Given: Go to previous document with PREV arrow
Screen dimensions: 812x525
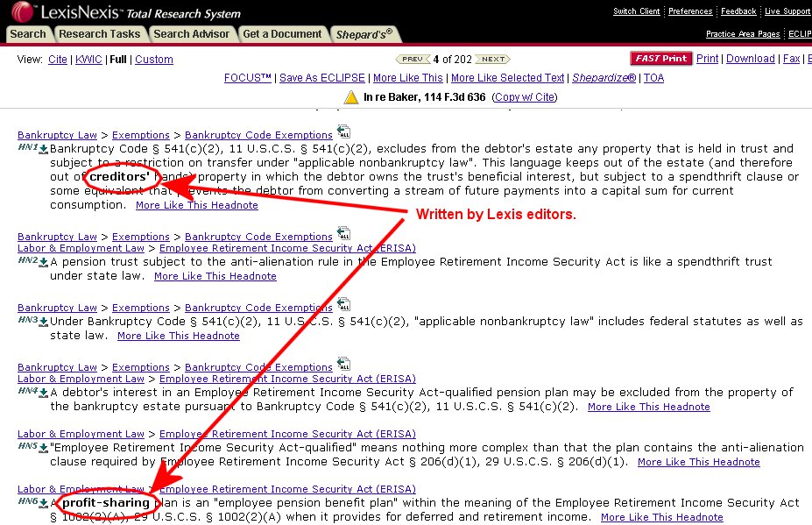Looking at the screenshot, I should 413,59.
